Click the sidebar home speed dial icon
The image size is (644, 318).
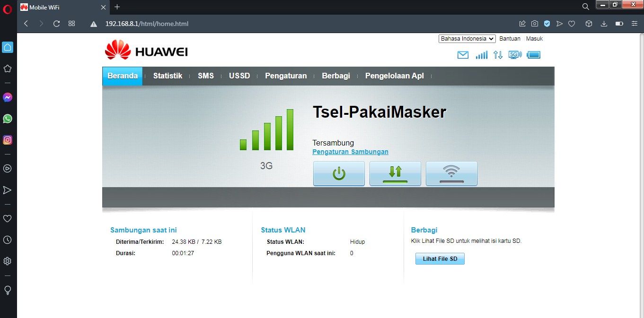[x=8, y=47]
